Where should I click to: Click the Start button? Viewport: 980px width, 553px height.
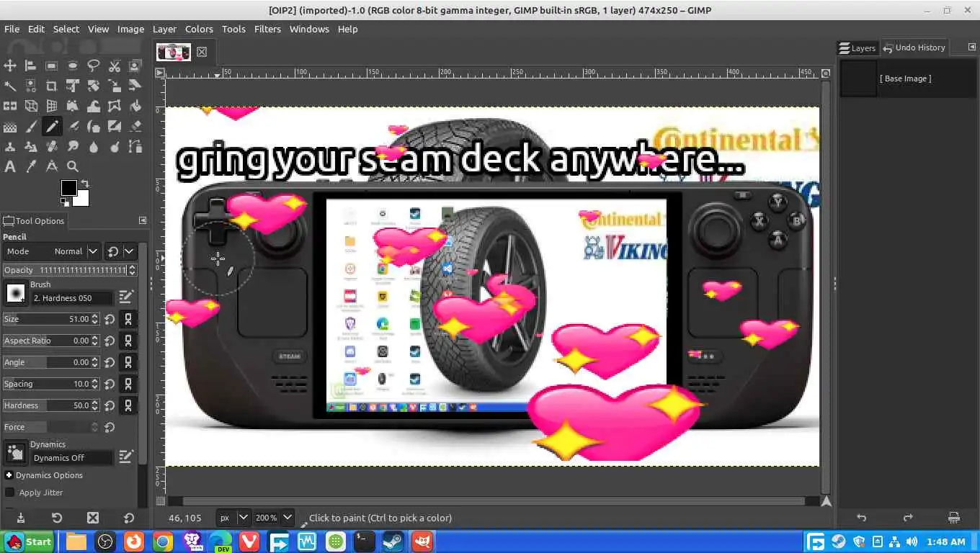pos(29,541)
